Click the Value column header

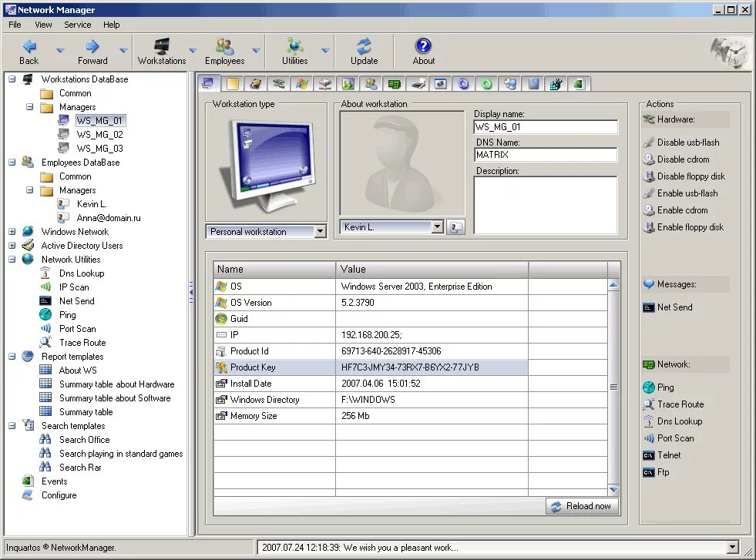(432, 270)
